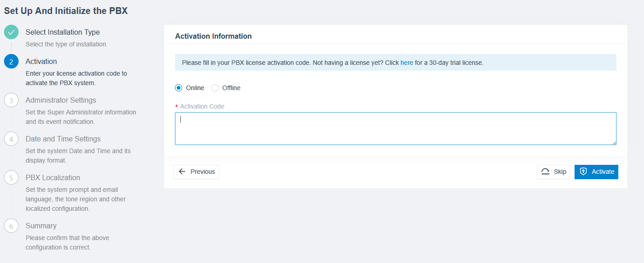The height and width of the screenshot is (263, 644).
Task: Open the Activation step title
Action: tap(41, 61)
